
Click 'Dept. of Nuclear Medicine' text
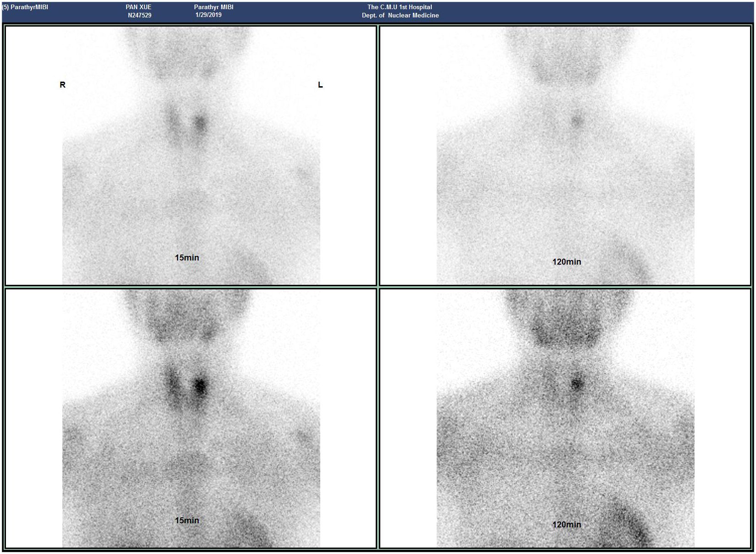(400, 15)
